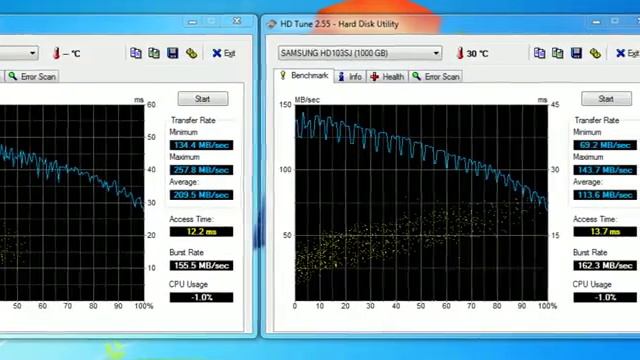Viewport: 640px width, 360px height.
Task: Minimize the left HD Tune window
Action: pyautogui.click(x=193, y=22)
